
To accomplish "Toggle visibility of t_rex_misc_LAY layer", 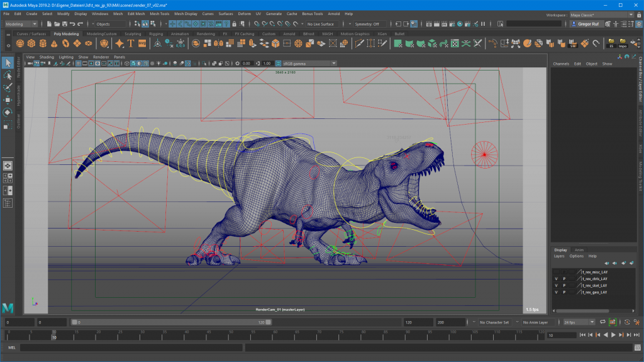I will coord(556,272).
